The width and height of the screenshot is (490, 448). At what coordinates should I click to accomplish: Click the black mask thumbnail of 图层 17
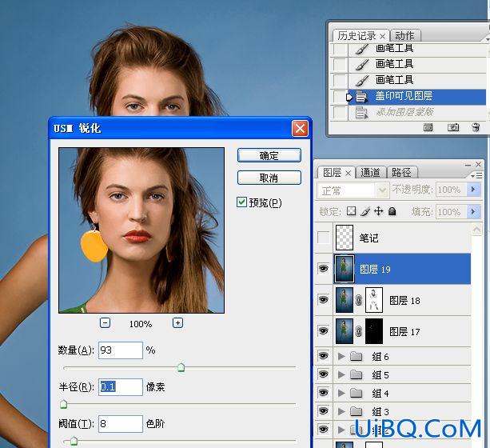pos(374,331)
